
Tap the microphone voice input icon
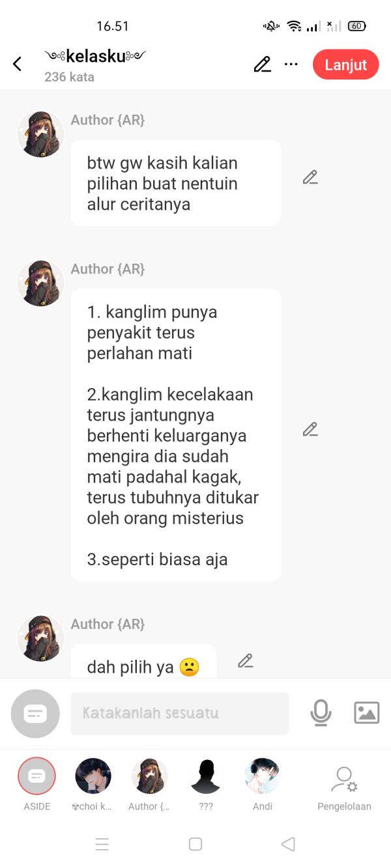coord(321,713)
